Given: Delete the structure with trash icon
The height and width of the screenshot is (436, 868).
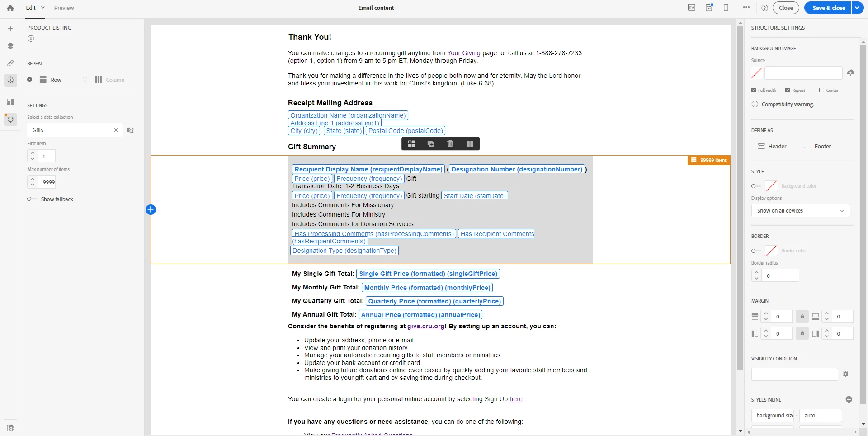Looking at the screenshot, I should pos(450,144).
